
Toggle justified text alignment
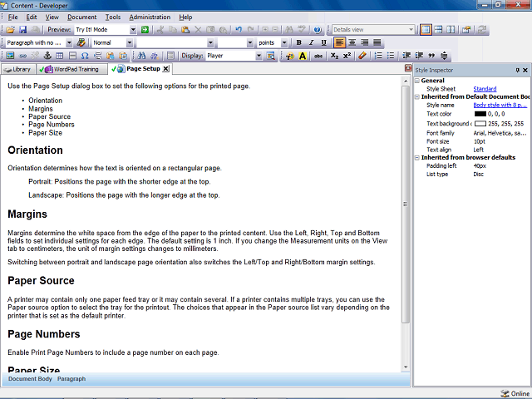377,42
